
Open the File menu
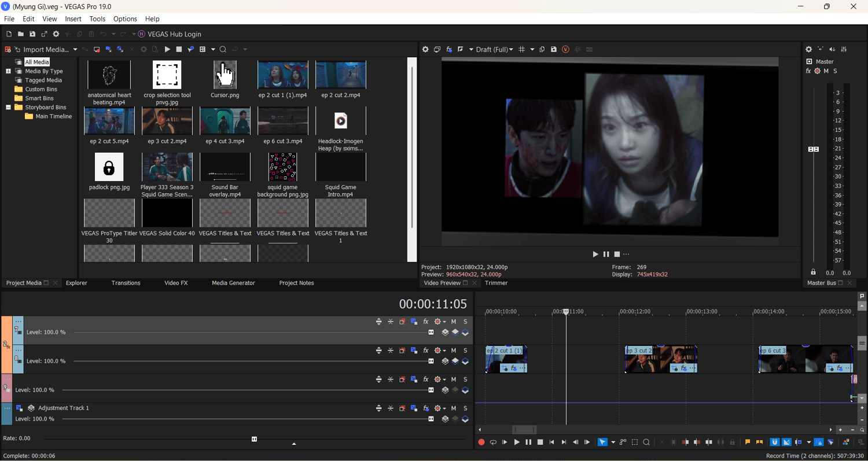coord(9,19)
